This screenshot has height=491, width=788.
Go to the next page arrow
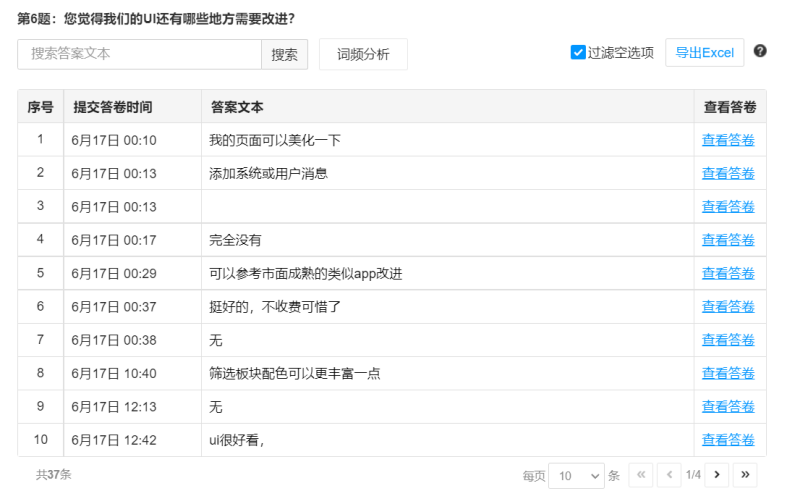pyautogui.click(x=717, y=474)
